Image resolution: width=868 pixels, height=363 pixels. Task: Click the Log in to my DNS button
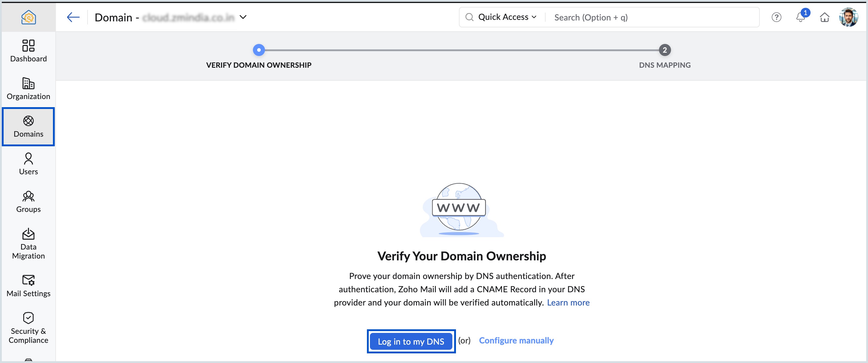click(411, 341)
